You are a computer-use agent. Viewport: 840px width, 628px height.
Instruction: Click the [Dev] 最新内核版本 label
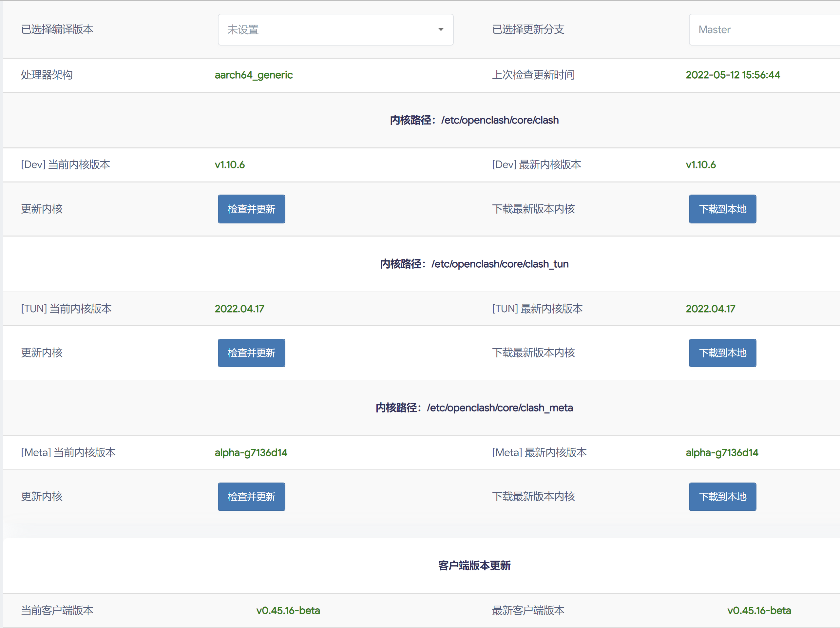click(x=537, y=165)
